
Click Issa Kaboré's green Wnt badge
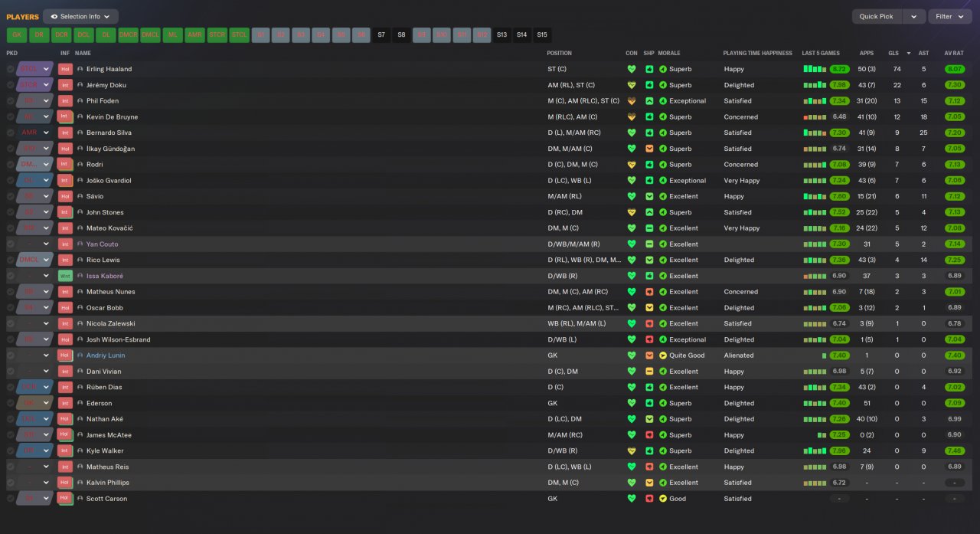point(65,276)
